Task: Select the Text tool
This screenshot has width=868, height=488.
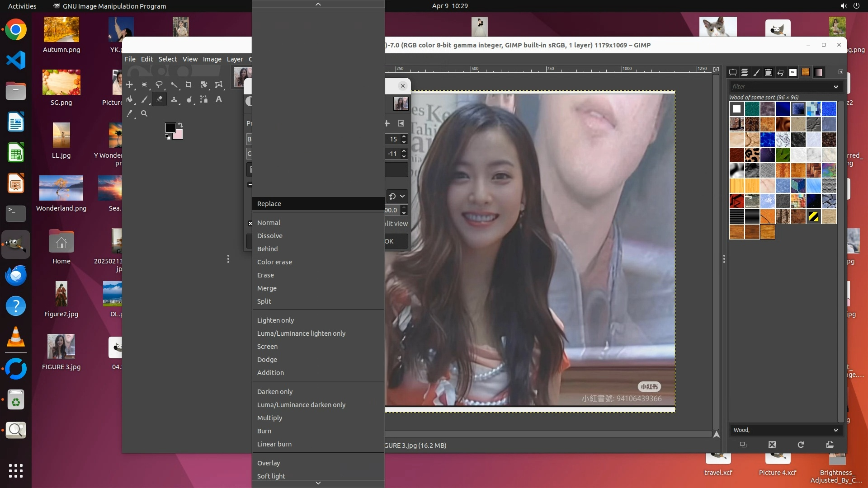Action: [x=219, y=99]
